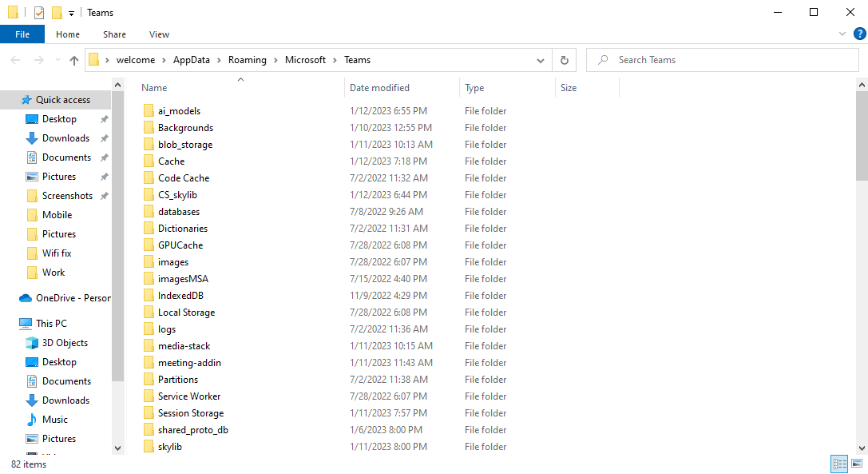Sort by the Name column header

(154, 88)
